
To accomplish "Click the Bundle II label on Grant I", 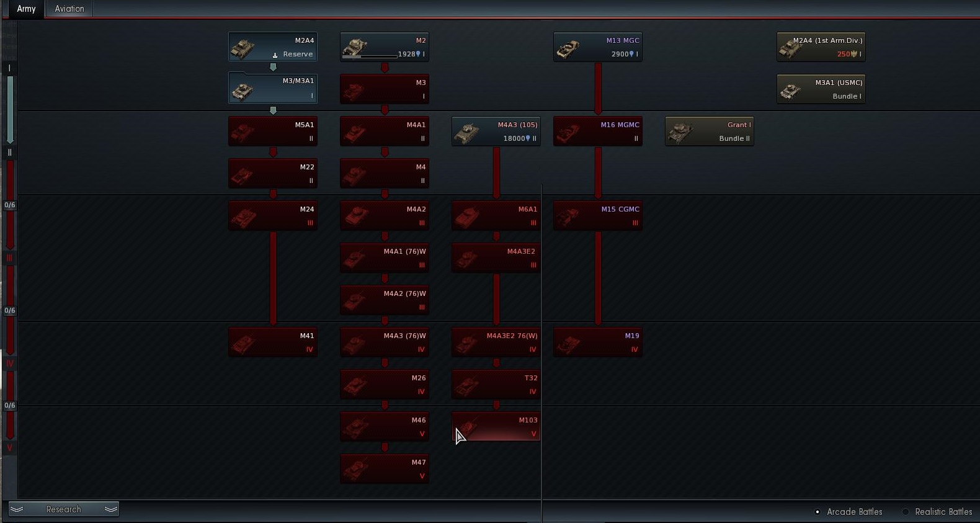I will pyautogui.click(x=734, y=138).
